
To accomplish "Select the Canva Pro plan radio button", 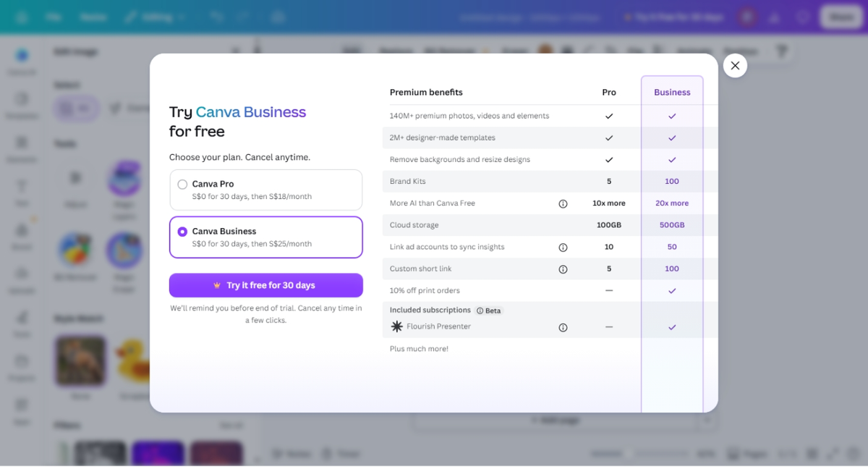I will click(182, 185).
